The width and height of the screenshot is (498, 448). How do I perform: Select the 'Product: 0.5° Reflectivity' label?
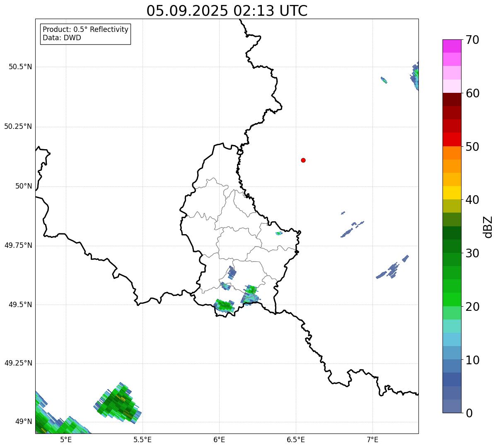click(85, 30)
